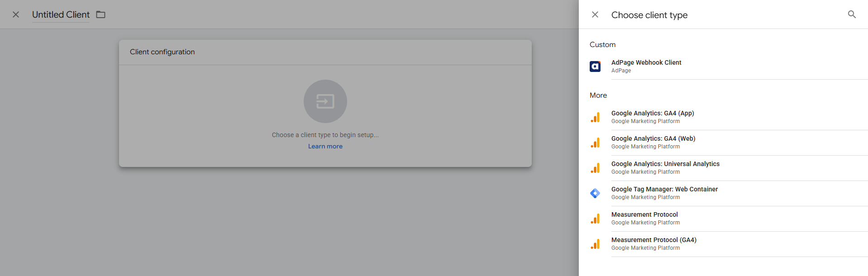Close the Untitled Client editor
868x276 pixels.
pos(16,14)
